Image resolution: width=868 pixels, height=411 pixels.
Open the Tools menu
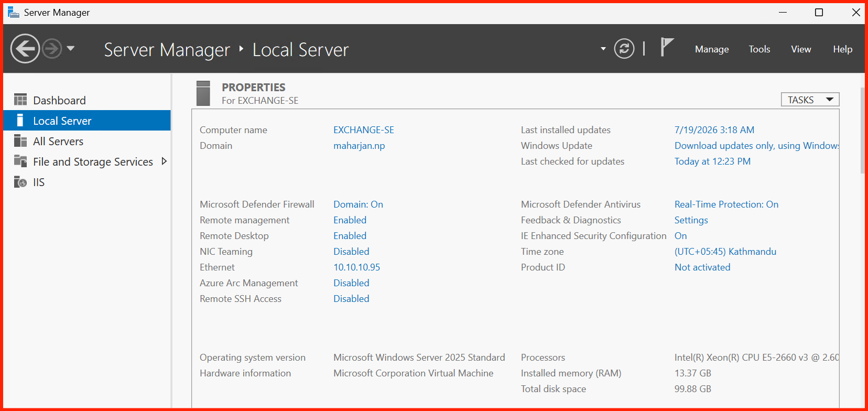click(x=759, y=49)
